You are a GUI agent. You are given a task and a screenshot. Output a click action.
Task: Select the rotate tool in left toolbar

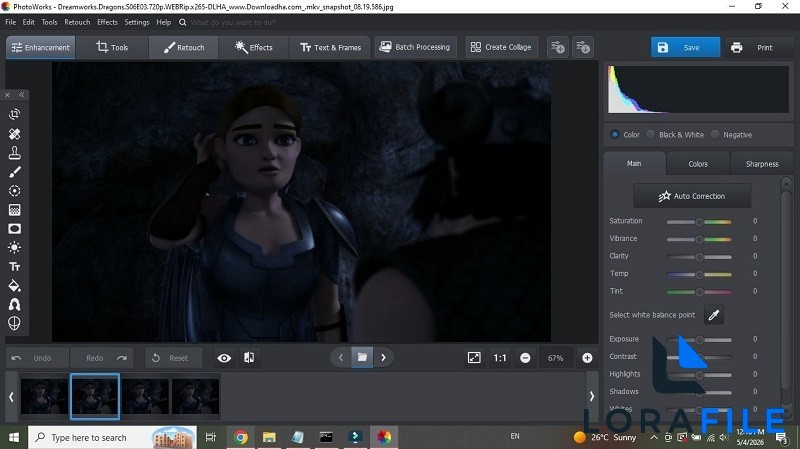pyautogui.click(x=14, y=114)
